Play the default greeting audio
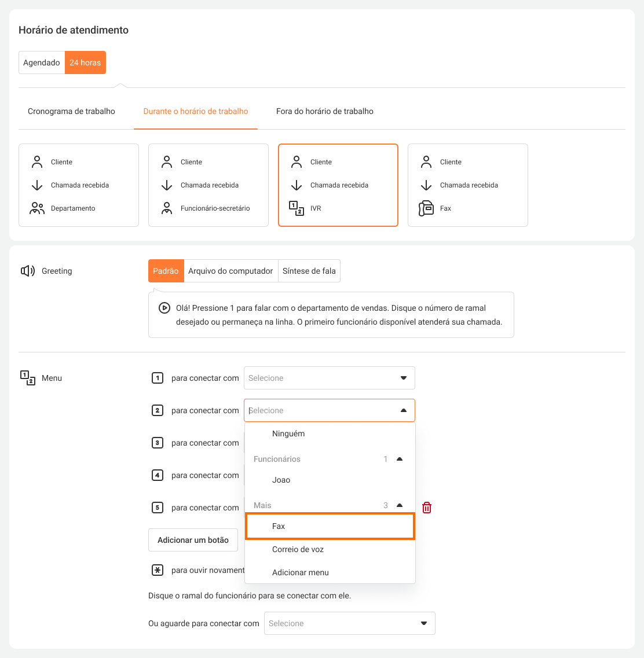The image size is (644, 658). point(164,308)
